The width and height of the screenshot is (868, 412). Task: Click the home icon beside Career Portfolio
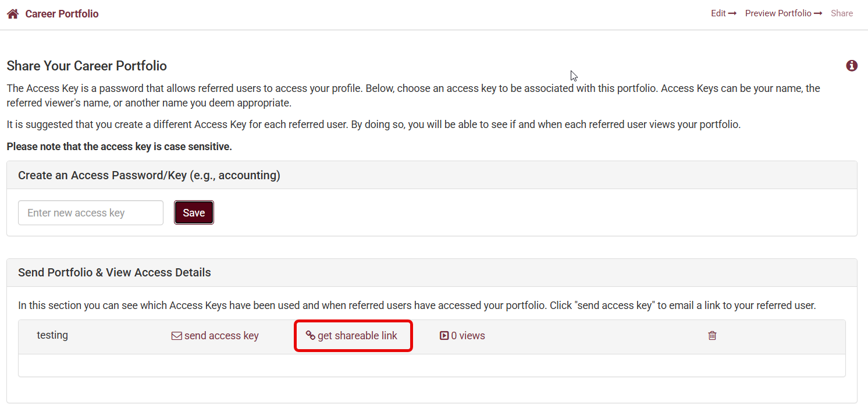[x=12, y=13]
